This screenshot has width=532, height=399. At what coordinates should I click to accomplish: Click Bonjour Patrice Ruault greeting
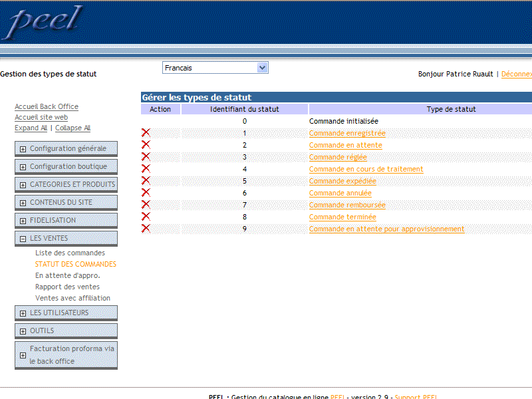pos(456,74)
